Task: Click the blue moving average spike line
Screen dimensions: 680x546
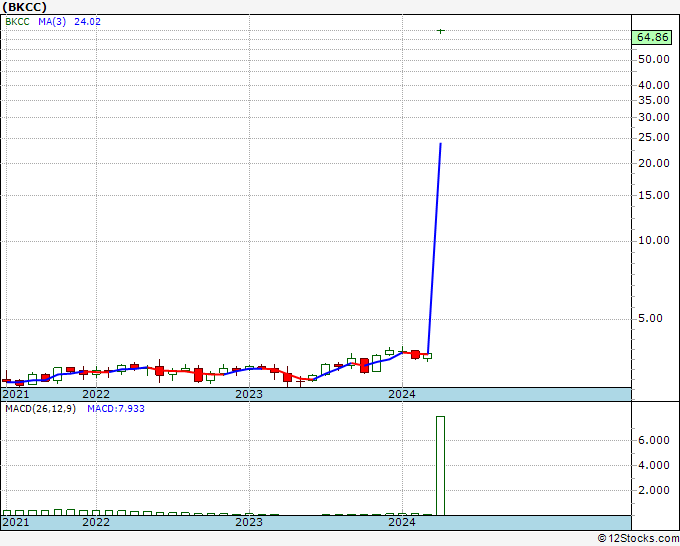Action: [435, 248]
